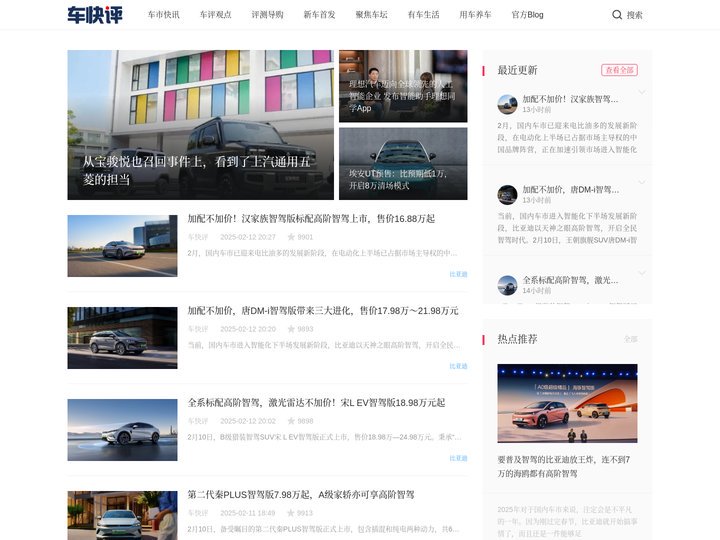Open sidebar title 加配不加价，唐DM-i智驾...

coord(571,190)
